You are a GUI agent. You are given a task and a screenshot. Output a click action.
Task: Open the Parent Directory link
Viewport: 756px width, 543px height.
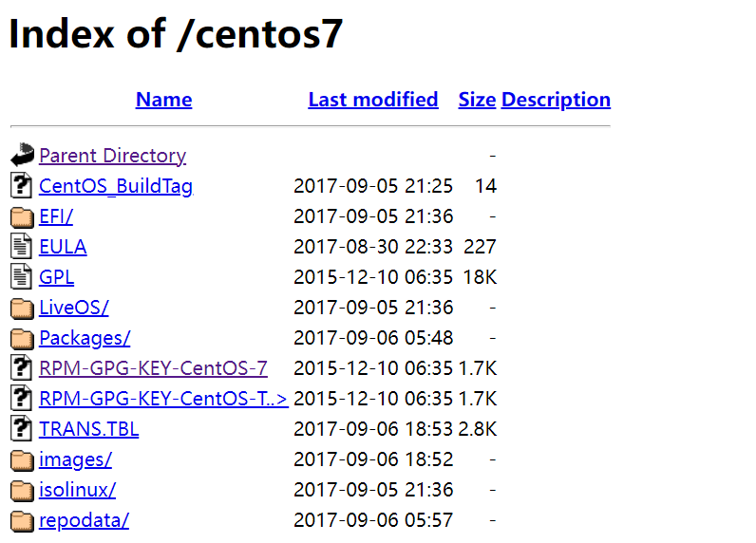[x=113, y=156]
